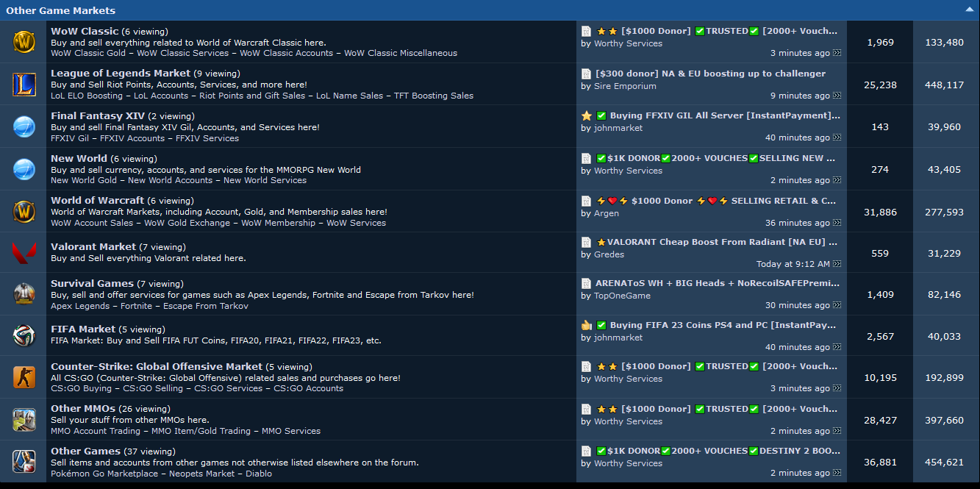
Task: Open the TFT Boosting Sales subforum
Action: pyautogui.click(x=434, y=96)
